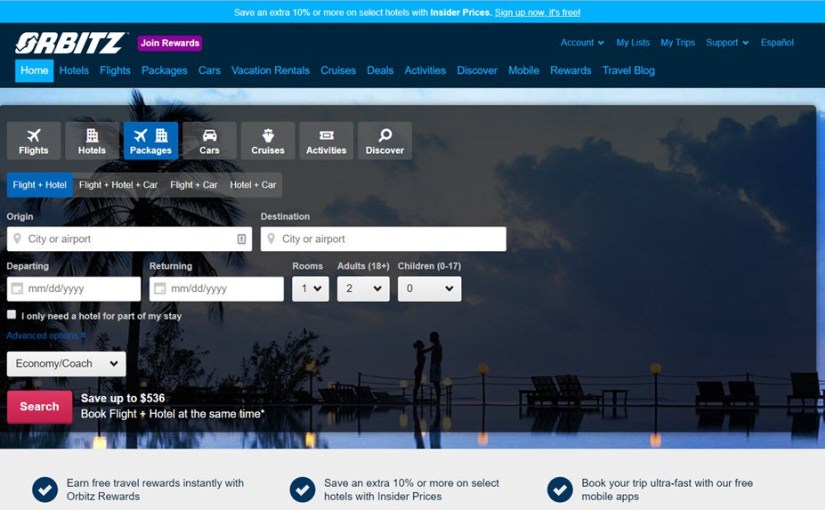Click the Destination city or airport field
Viewport: 825px width, 510px height.
click(x=383, y=239)
